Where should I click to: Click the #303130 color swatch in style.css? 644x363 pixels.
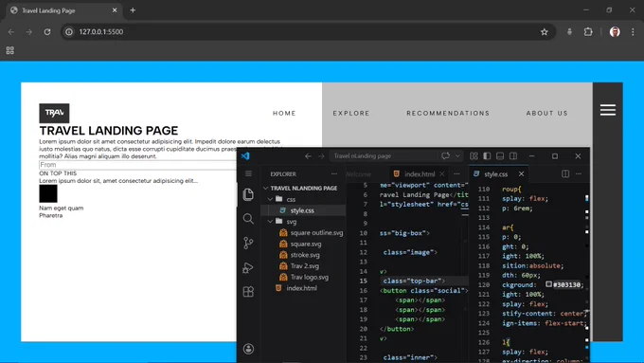[548, 284]
